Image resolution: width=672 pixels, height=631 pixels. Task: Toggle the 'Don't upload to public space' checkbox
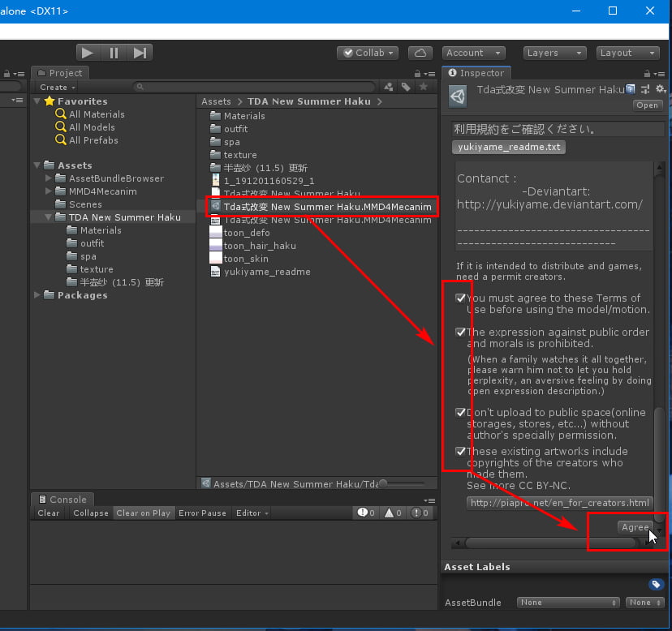click(x=460, y=411)
